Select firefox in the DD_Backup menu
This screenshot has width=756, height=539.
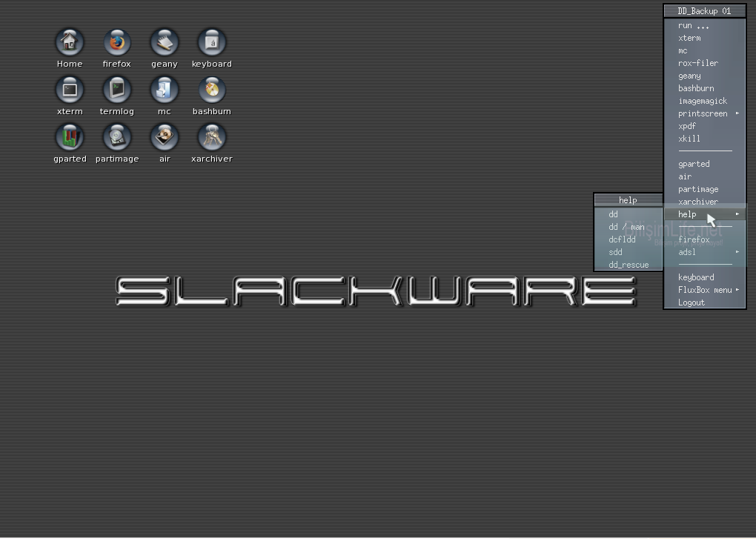705,239
